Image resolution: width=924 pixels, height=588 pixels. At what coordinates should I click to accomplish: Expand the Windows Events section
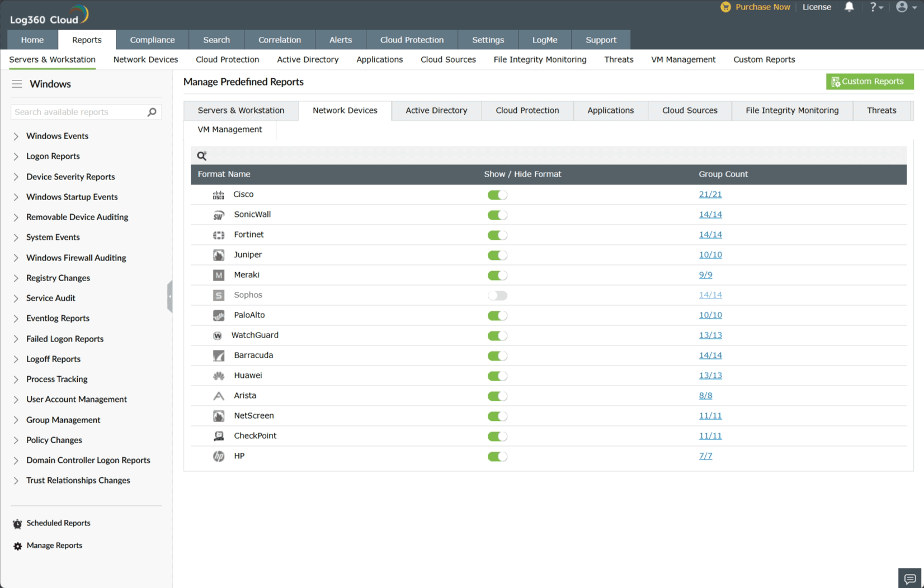16,136
